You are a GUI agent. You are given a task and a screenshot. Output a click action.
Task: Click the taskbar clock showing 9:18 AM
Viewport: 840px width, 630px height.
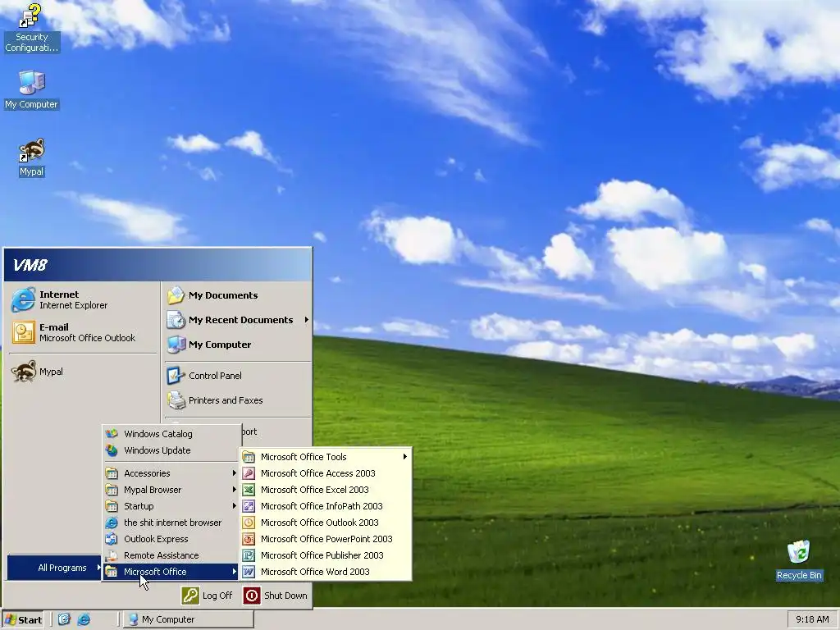(x=812, y=619)
